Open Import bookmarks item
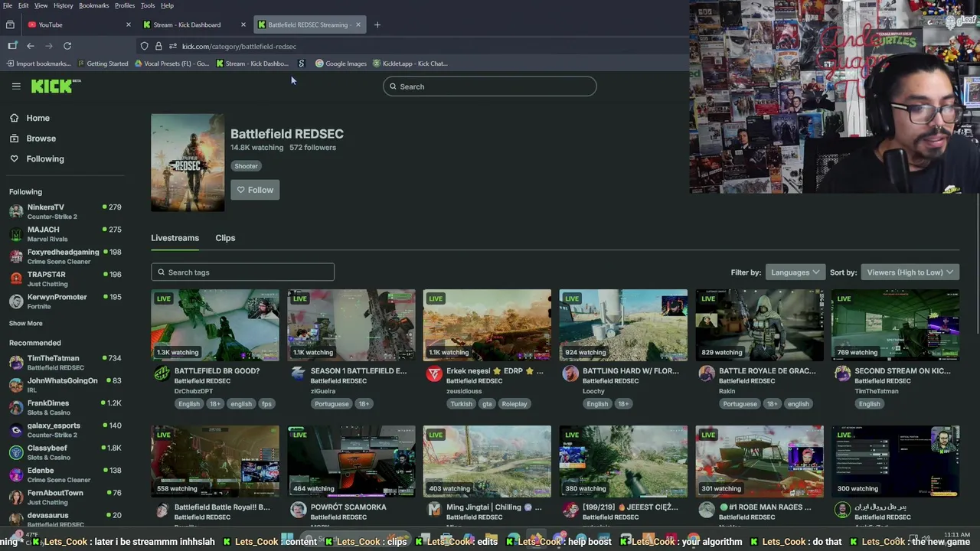This screenshot has width=980, height=551. pyautogui.click(x=38, y=64)
